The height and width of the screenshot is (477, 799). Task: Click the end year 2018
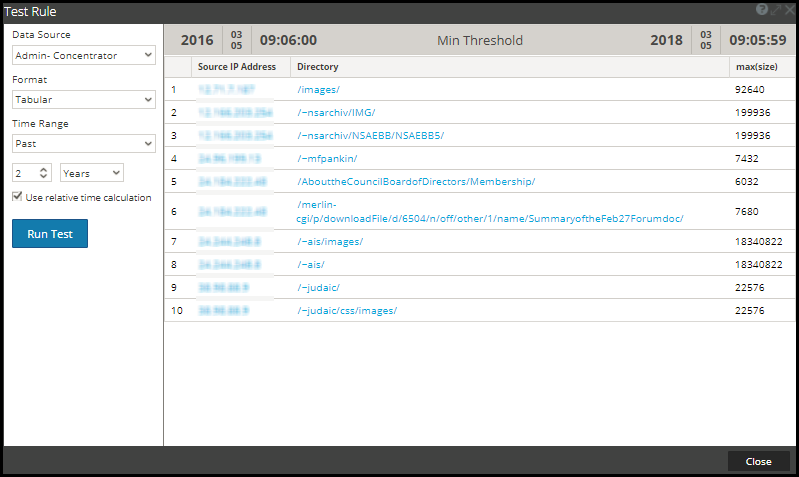[x=666, y=40]
